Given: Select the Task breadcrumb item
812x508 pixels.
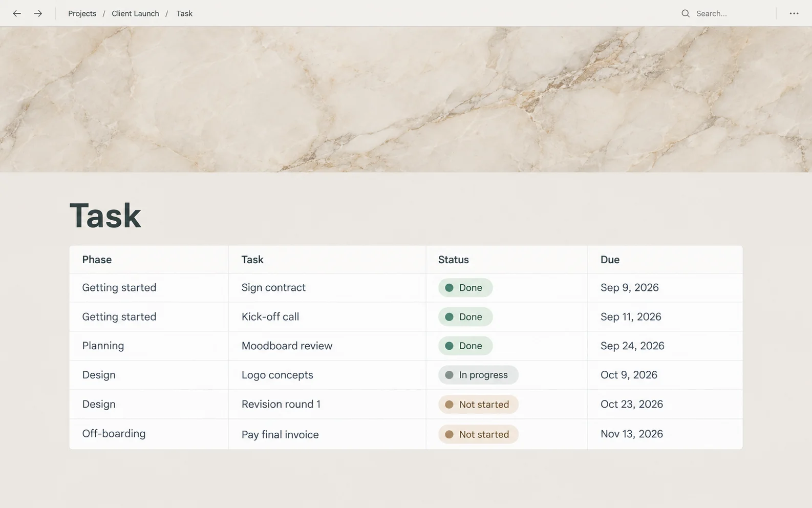Looking at the screenshot, I should [184, 13].
